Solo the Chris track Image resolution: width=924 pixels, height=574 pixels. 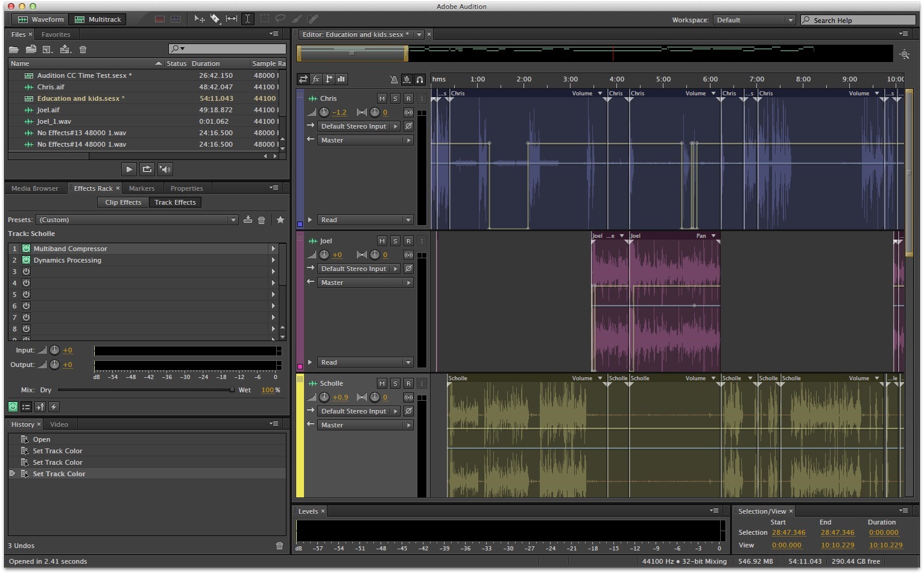[395, 98]
